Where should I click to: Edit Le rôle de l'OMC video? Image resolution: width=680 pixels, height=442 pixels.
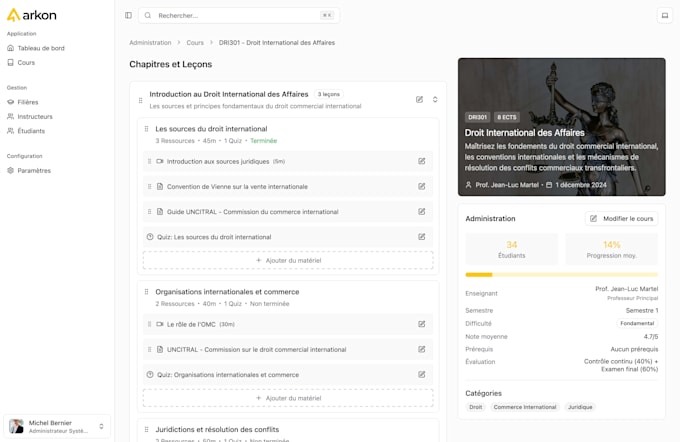[x=422, y=324]
